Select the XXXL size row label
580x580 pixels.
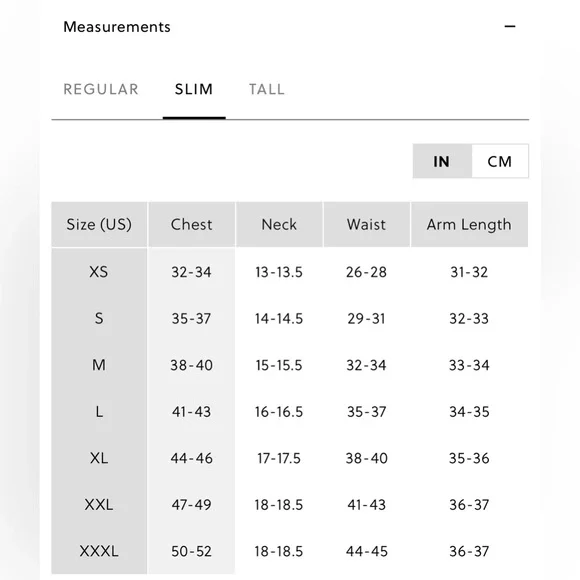pyautogui.click(x=99, y=551)
